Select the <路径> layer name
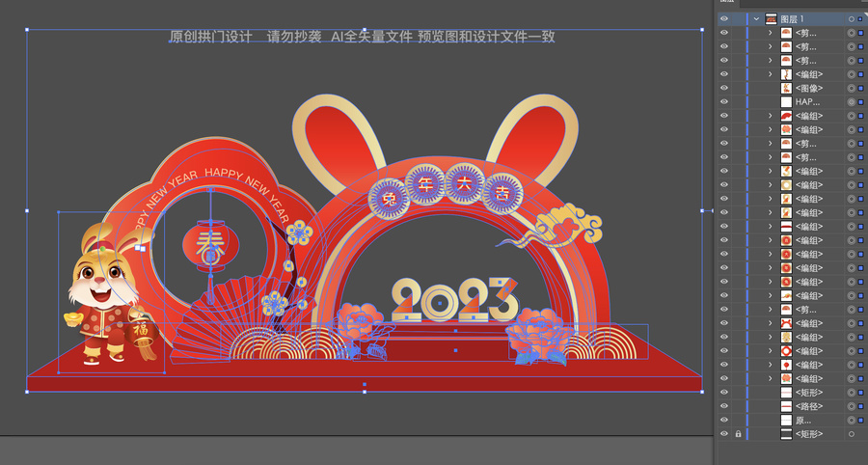This screenshot has height=465, width=868. point(809,406)
